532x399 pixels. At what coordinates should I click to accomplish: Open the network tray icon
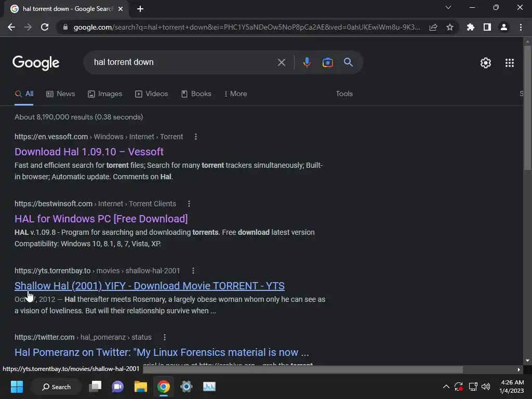(x=473, y=387)
